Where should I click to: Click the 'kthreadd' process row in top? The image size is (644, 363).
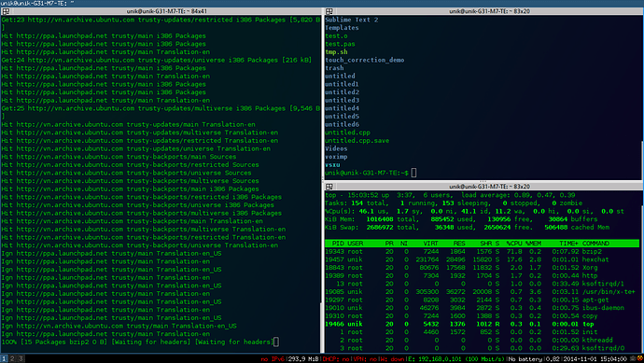[482, 340]
